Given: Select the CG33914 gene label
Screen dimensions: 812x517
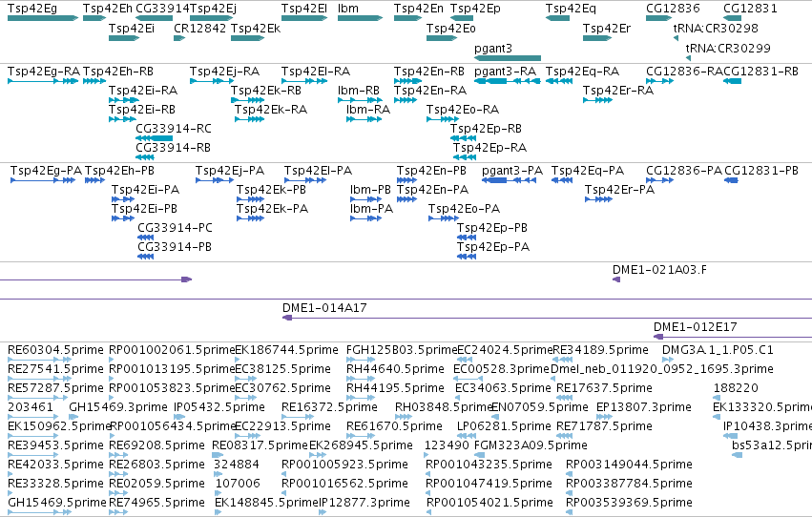Looking at the screenshot, I should tap(162, 9).
